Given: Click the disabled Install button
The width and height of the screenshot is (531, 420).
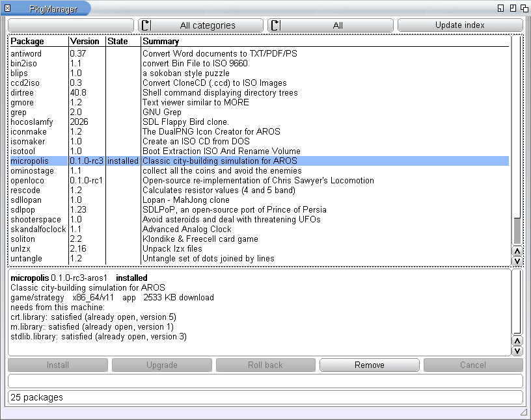Looking at the screenshot, I should click(58, 365).
